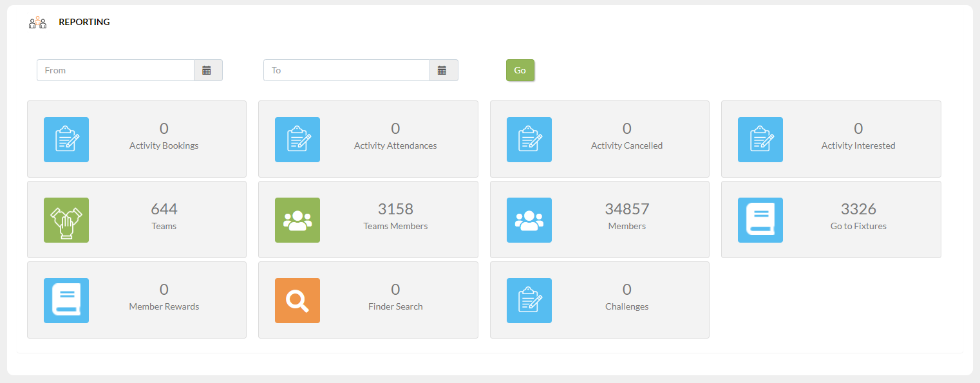980x383 pixels.
Task: Click the Activity Bookings 0 count
Action: click(x=164, y=129)
